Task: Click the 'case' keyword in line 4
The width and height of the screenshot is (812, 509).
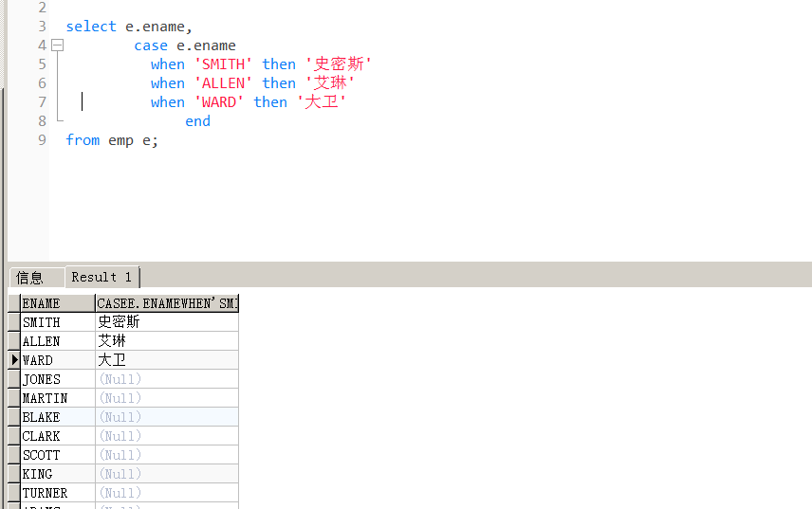Action: click(x=151, y=45)
